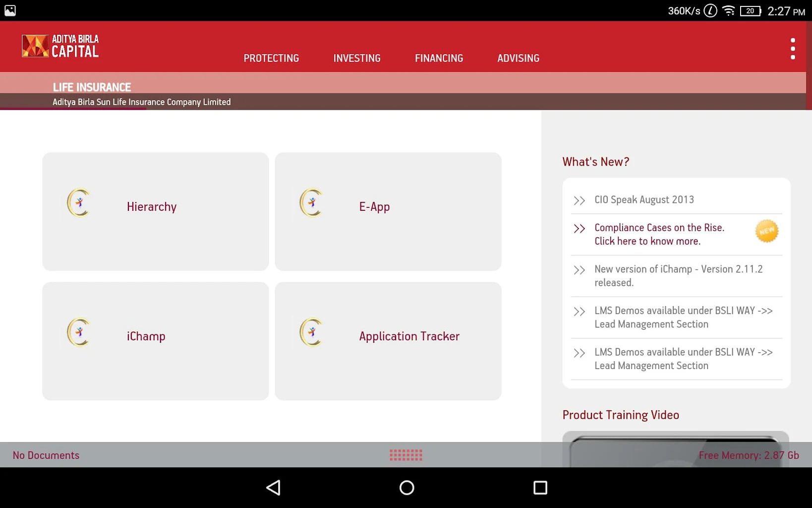Open the ADVISING menu
The image size is (812, 508).
click(x=518, y=58)
